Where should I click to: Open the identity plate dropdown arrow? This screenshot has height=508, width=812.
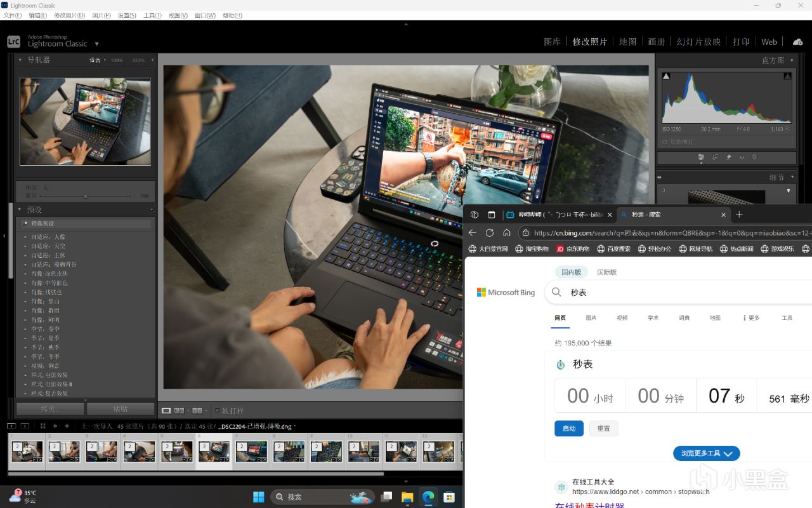[x=96, y=44]
